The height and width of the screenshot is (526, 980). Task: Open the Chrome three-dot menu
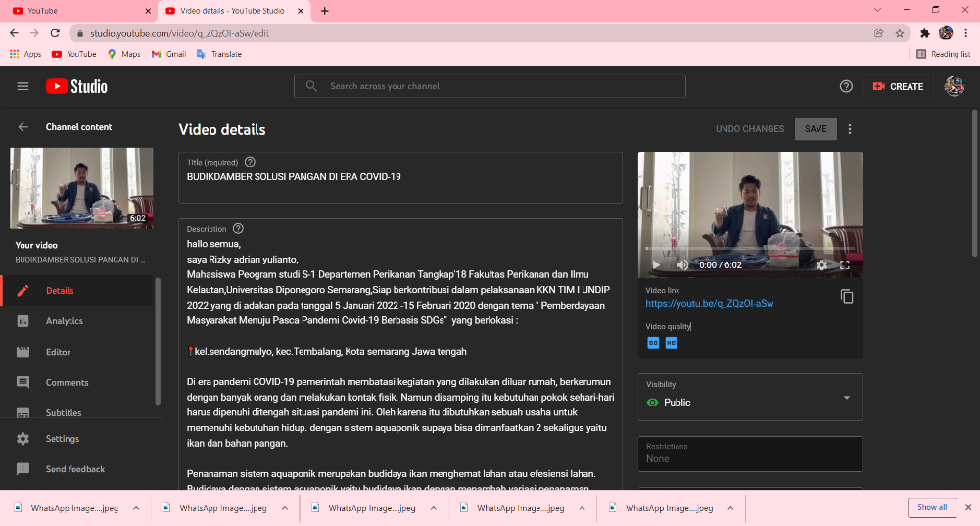point(966,33)
